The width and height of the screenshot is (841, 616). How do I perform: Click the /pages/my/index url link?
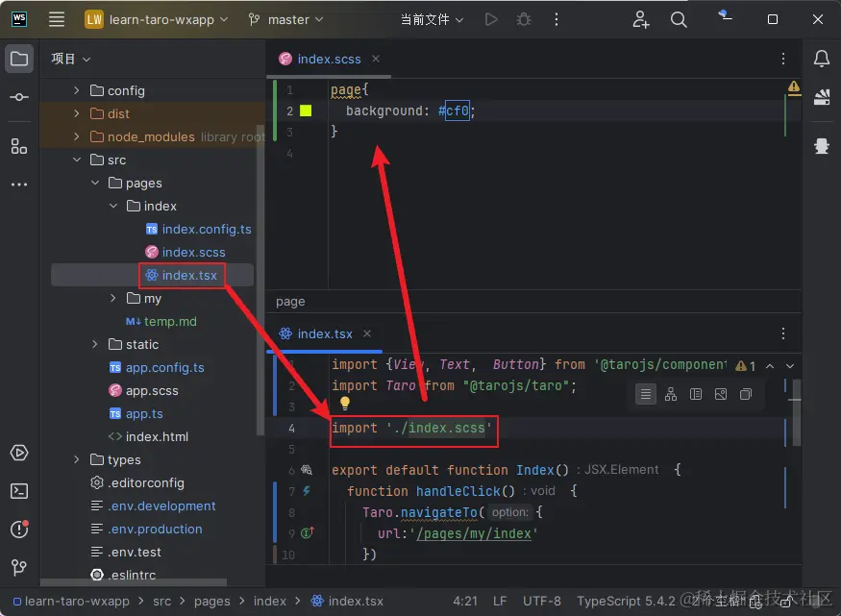point(474,533)
